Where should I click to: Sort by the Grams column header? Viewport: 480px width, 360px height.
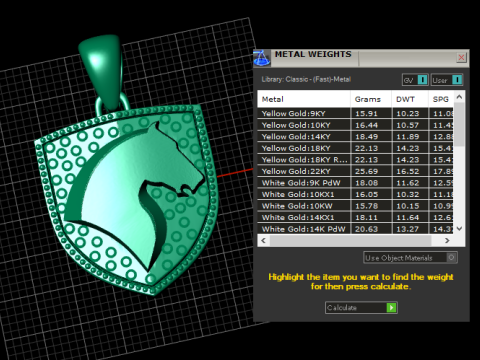pos(371,99)
